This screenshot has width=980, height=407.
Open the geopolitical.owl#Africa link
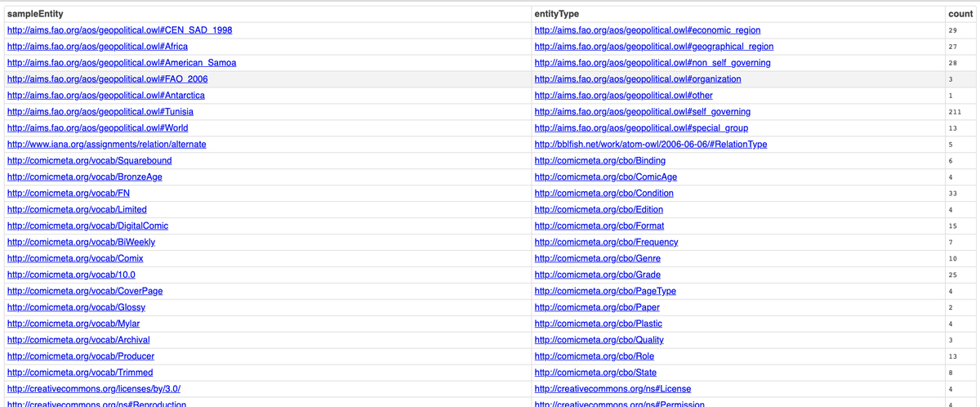[x=97, y=47]
